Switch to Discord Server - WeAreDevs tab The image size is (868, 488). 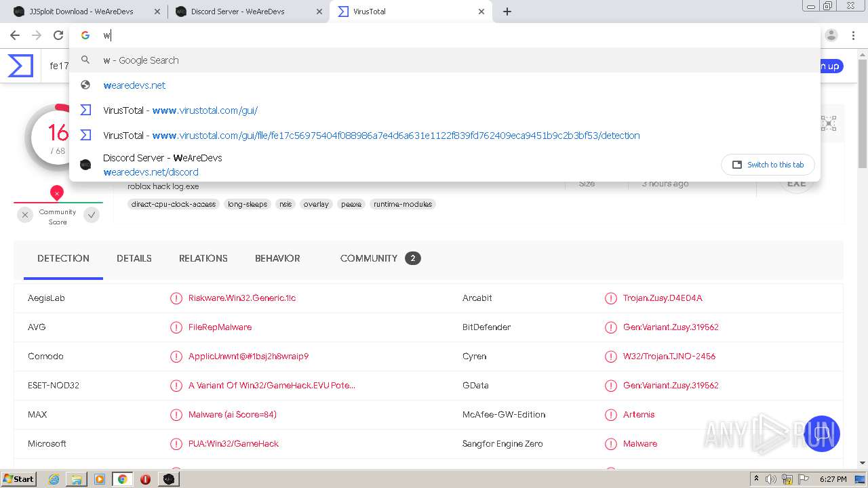(x=248, y=12)
